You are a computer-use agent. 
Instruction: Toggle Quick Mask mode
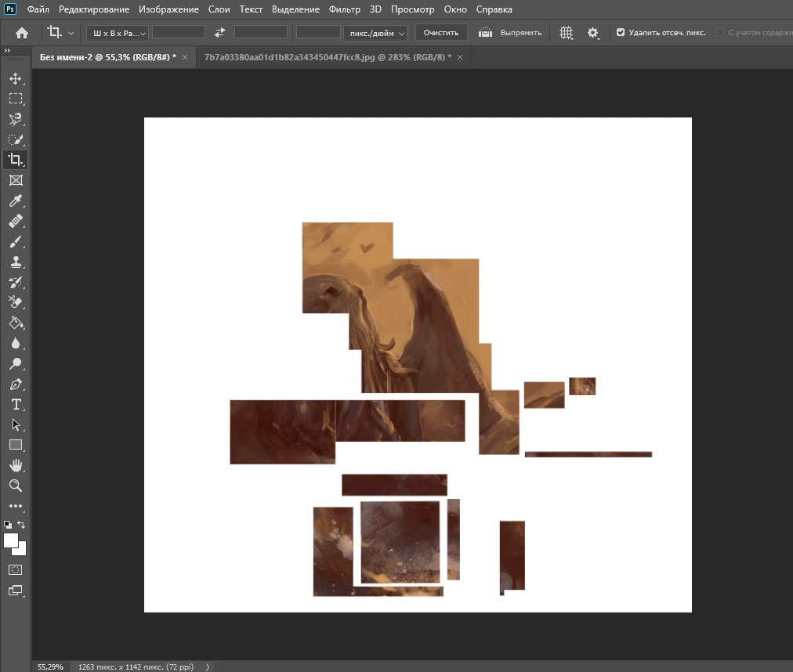(16, 570)
